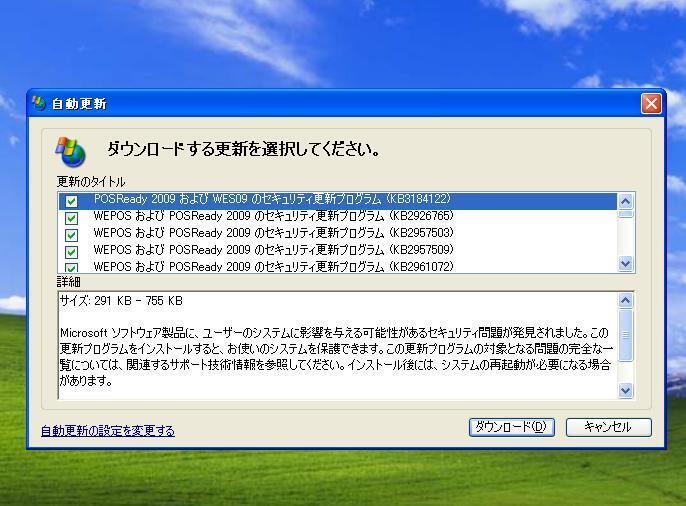Click the キャンセル button
Viewport: 686px width, 506px height.
[x=609, y=427]
